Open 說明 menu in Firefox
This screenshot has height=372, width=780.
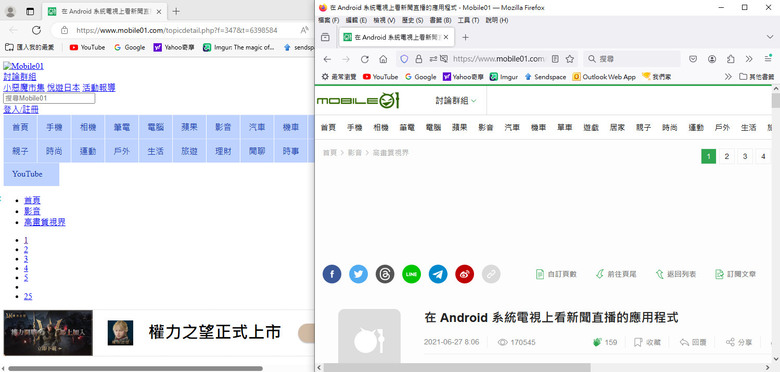pyautogui.click(x=496, y=20)
